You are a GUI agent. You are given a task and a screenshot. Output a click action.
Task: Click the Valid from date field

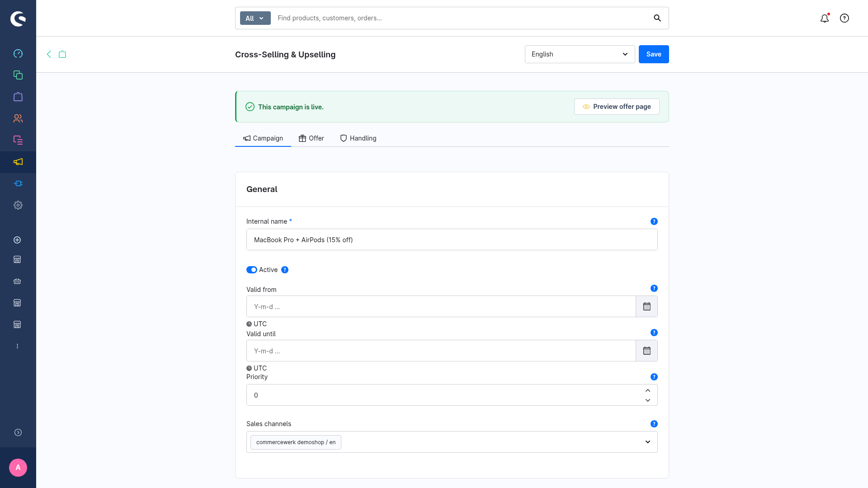click(x=441, y=306)
